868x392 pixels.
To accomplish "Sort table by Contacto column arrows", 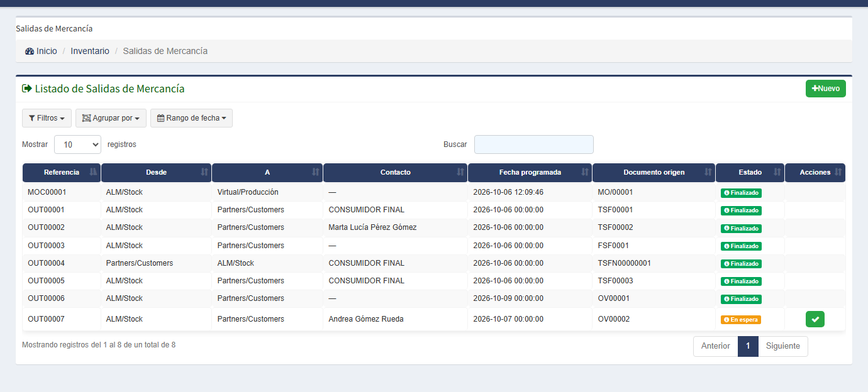I will point(460,172).
